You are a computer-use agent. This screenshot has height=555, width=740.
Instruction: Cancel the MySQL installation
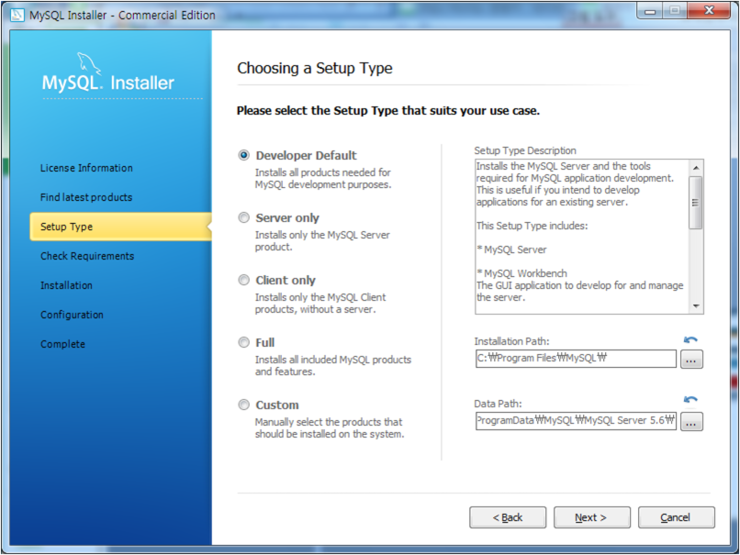coord(676,518)
